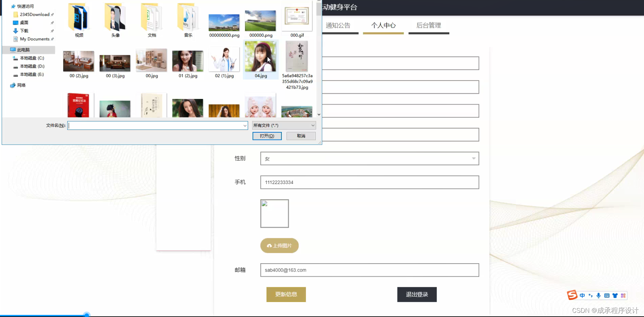The image size is (644, 317).
Task: Expand the file name combo box arrow
Action: pos(245,125)
